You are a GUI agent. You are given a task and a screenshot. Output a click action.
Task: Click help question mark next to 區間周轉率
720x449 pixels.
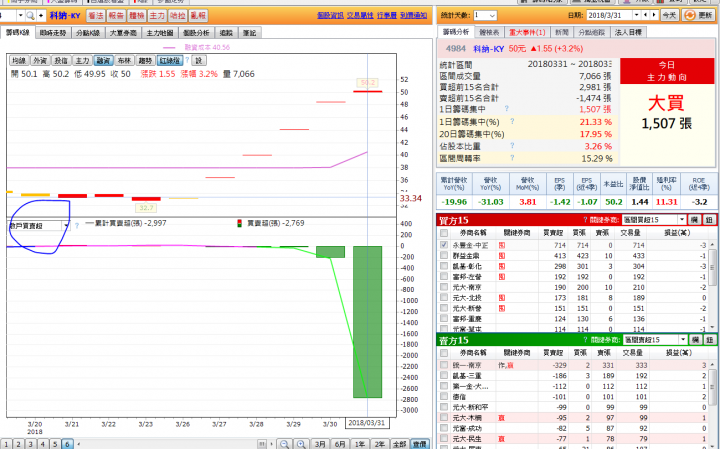[512, 158]
